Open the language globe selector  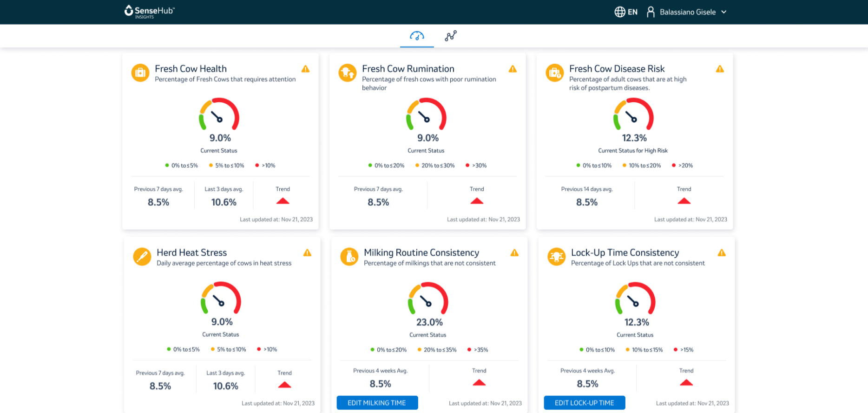click(620, 12)
